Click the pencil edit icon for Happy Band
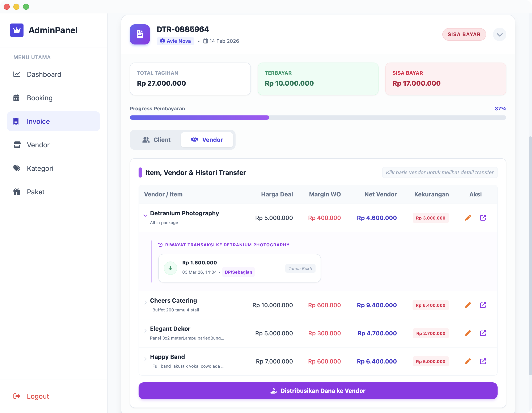Screen dimensions: 532x413 (468, 361)
